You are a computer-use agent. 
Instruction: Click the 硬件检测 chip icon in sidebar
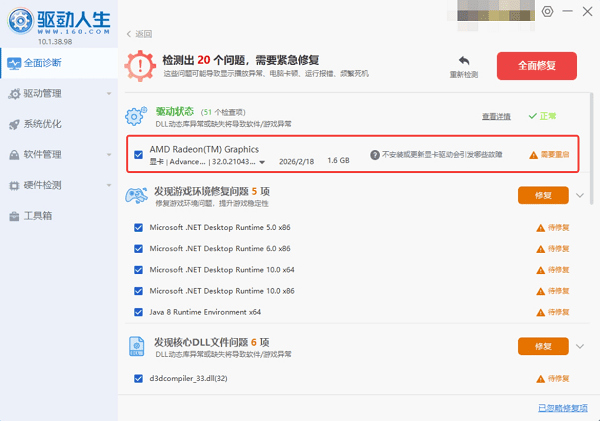coord(14,186)
